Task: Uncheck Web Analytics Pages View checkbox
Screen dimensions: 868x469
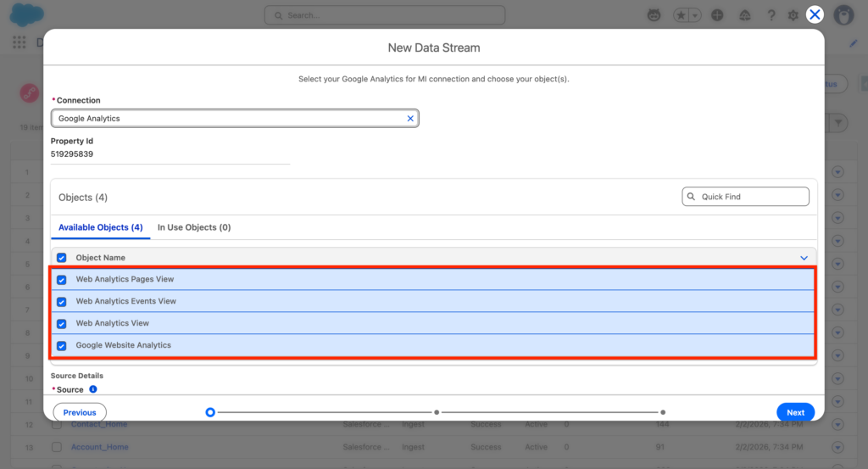Action: (62, 279)
